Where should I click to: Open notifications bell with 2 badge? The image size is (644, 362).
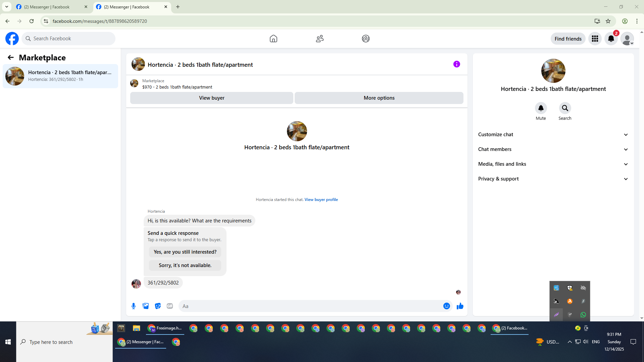(x=611, y=39)
